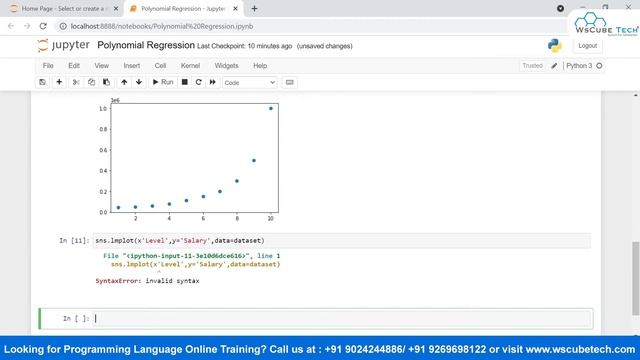
Task: View site information icon next to localhost URL
Action: click(x=63, y=26)
